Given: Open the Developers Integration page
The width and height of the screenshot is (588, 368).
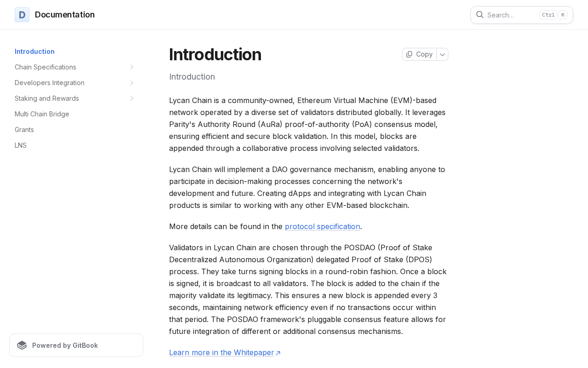Looking at the screenshot, I should (x=50, y=83).
